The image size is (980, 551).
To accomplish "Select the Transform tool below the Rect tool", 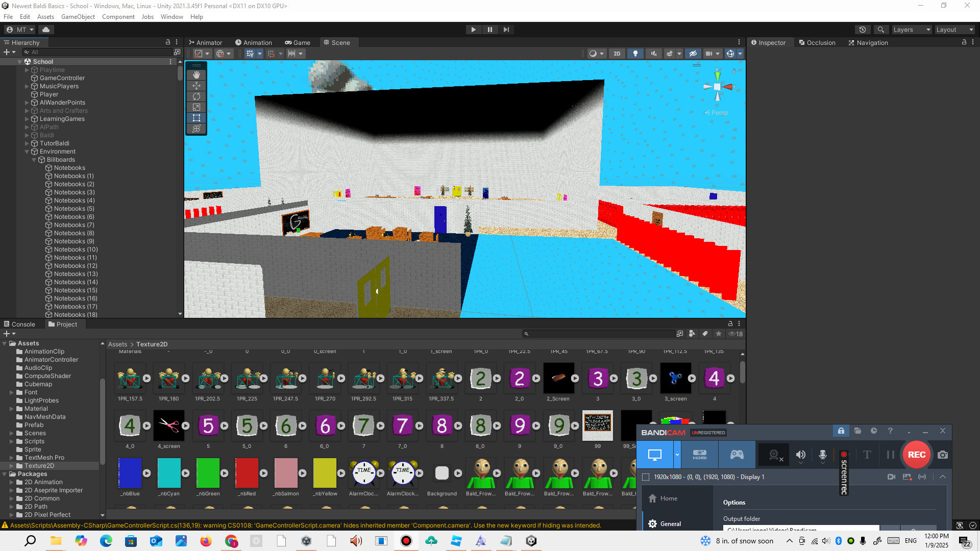I will coord(197,129).
